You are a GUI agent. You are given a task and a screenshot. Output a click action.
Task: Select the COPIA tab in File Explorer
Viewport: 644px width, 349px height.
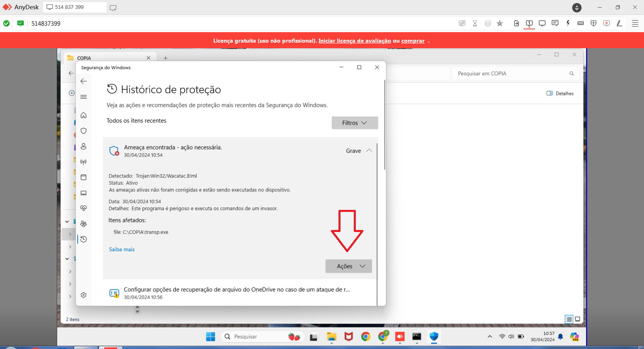(x=109, y=58)
